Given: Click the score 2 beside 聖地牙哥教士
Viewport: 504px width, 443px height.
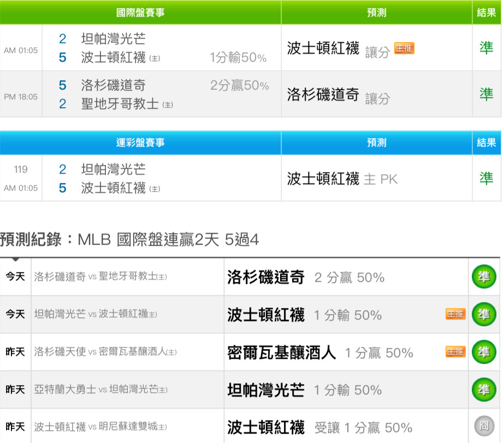Looking at the screenshot, I should [x=63, y=104].
